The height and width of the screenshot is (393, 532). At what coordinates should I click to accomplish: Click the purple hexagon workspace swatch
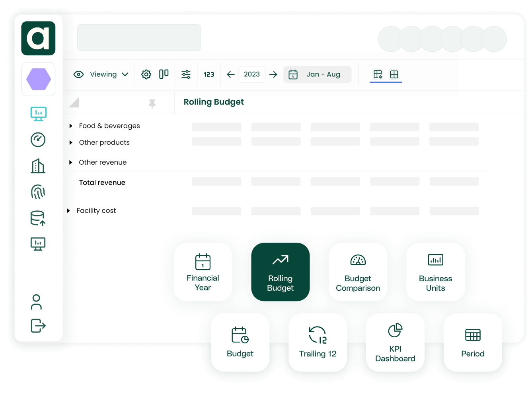click(x=39, y=79)
